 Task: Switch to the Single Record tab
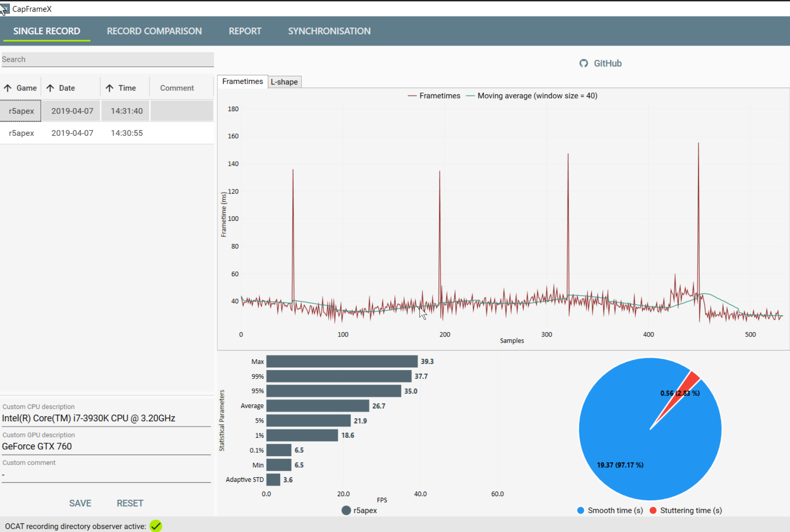(47, 31)
